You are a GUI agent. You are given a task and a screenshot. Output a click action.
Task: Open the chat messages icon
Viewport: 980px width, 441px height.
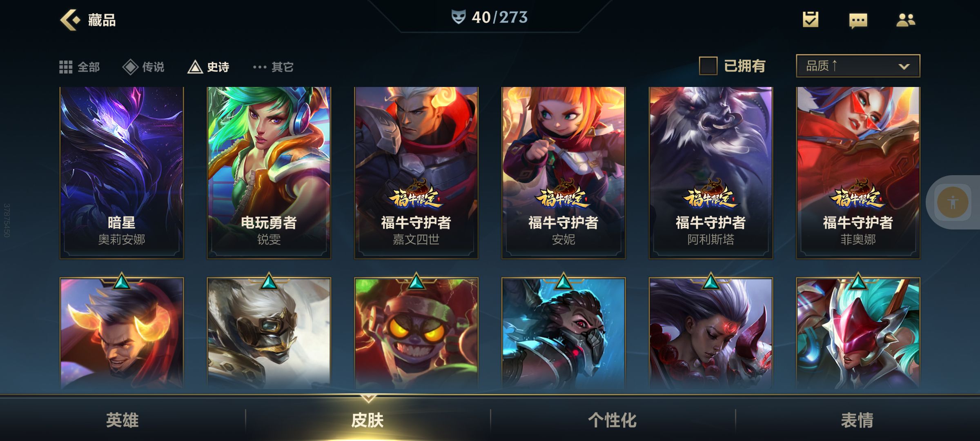pos(858,20)
